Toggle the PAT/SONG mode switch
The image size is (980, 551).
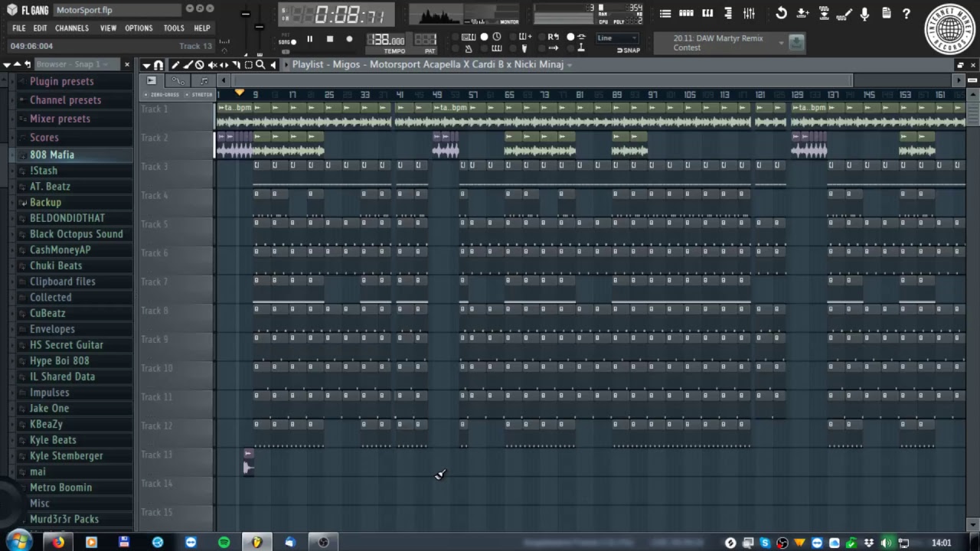[x=286, y=39]
